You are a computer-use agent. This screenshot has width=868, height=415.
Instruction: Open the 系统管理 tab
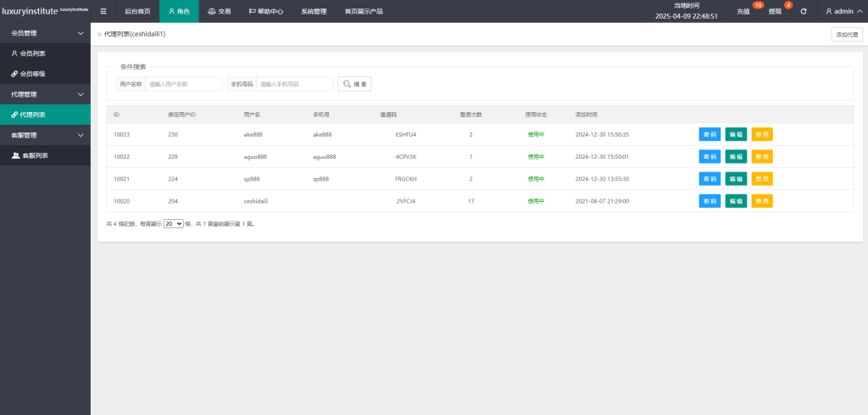tap(314, 11)
